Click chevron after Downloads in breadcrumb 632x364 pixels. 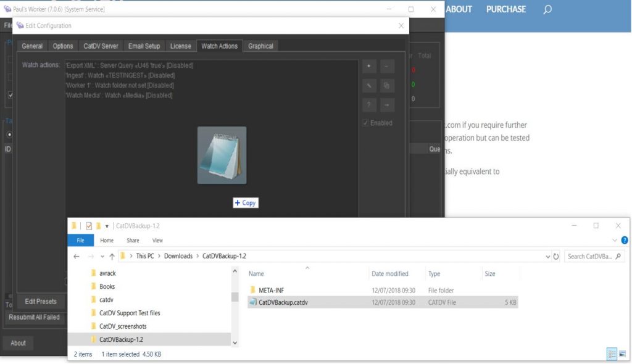197,257
